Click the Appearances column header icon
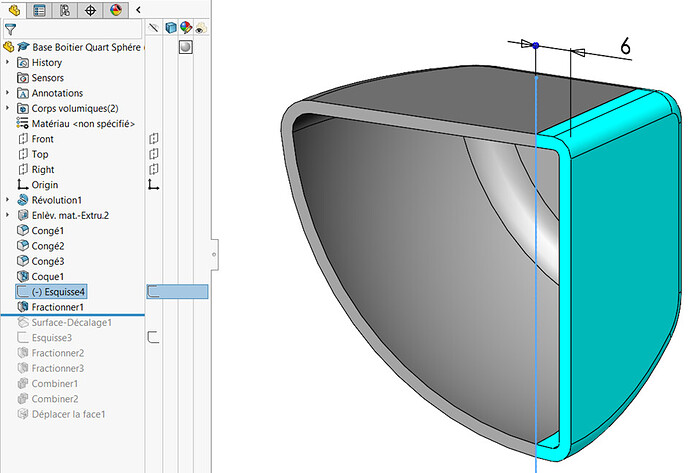The width and height of the screenshot is (690, 473). (186, 29)
